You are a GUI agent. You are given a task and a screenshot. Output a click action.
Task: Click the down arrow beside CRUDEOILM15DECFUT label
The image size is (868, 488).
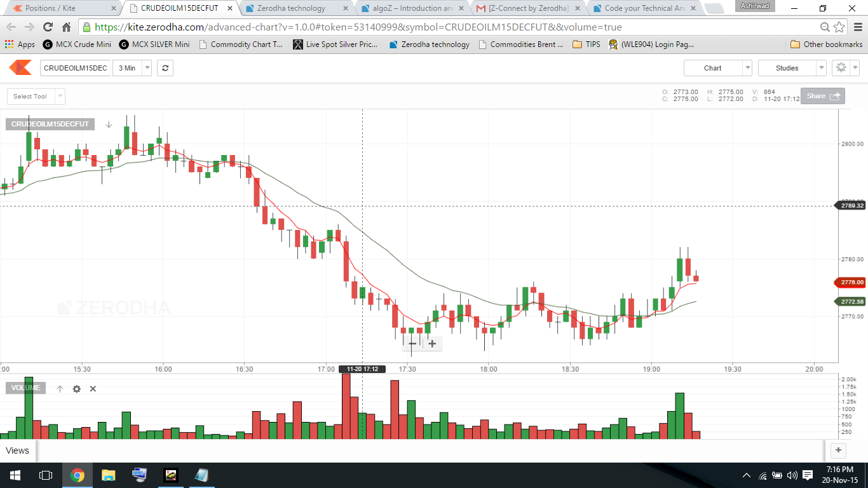click(x=109, y=125)
